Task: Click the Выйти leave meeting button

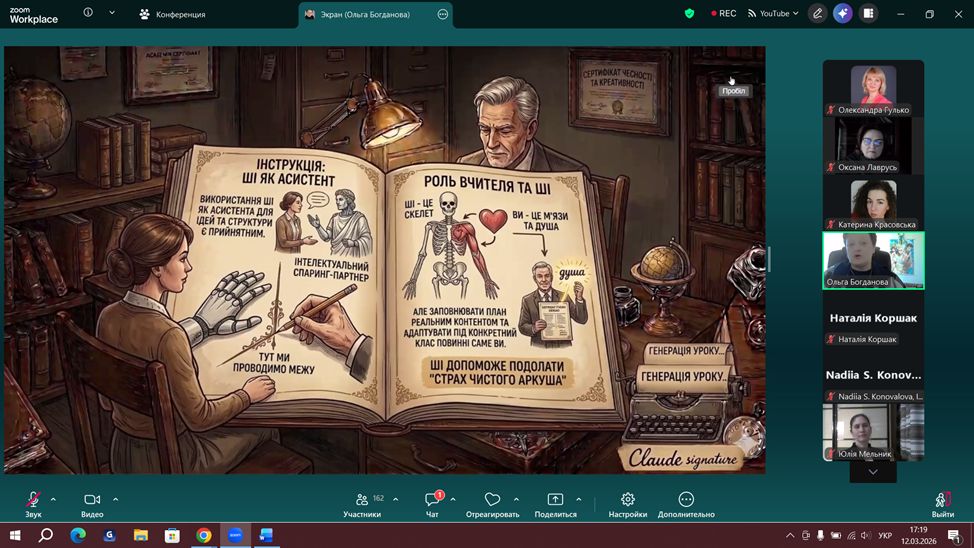Action: click(x=942, y=500)
